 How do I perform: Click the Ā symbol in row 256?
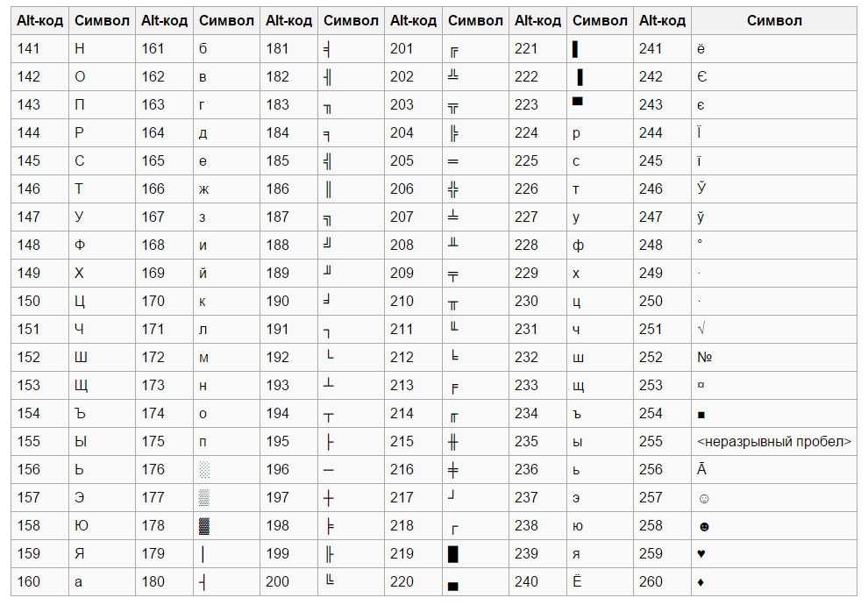coord(701,469)
